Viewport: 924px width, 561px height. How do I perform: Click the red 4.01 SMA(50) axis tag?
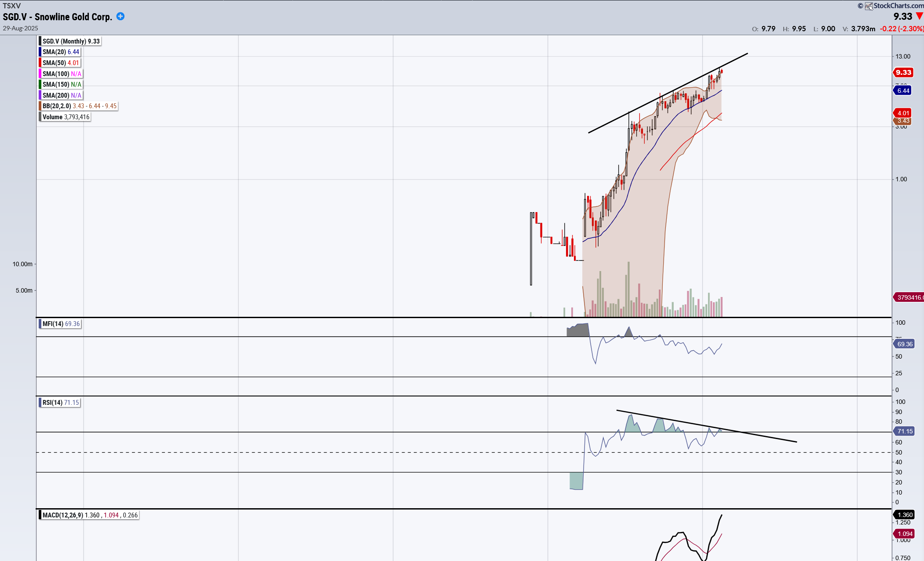click(x=903, y=113)
